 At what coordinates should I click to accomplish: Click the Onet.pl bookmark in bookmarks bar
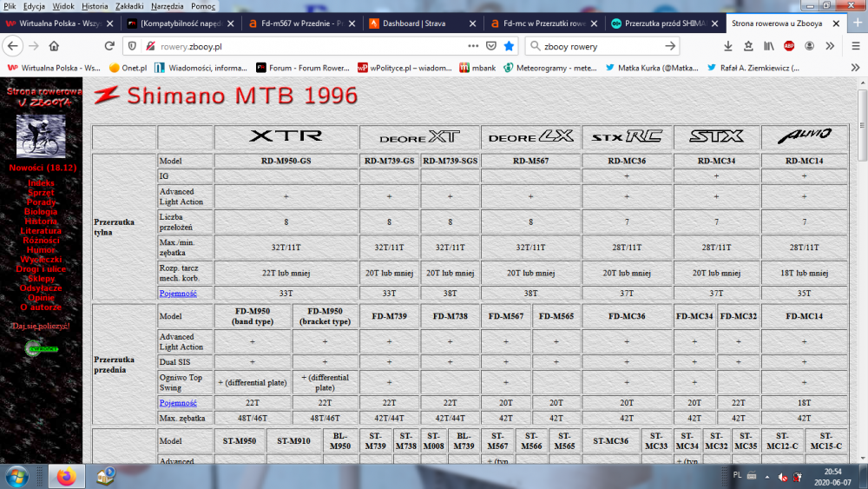128,67
